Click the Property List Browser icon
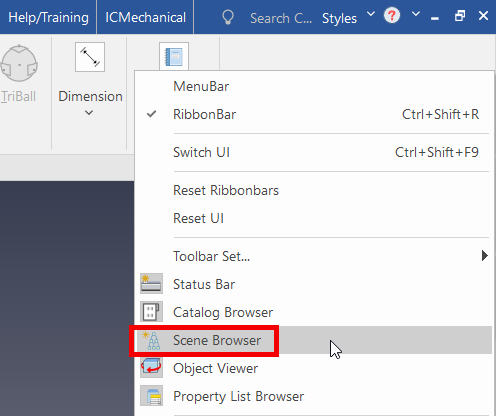 151,396
